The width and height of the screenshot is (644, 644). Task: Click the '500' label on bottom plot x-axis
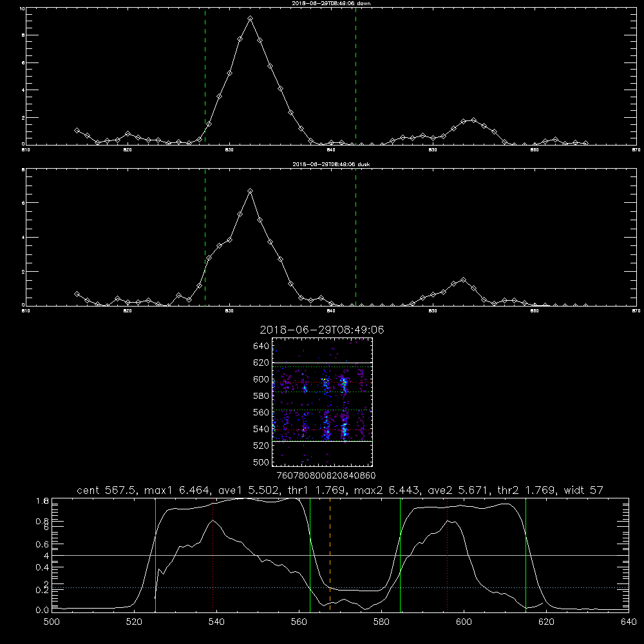[52, 622]
